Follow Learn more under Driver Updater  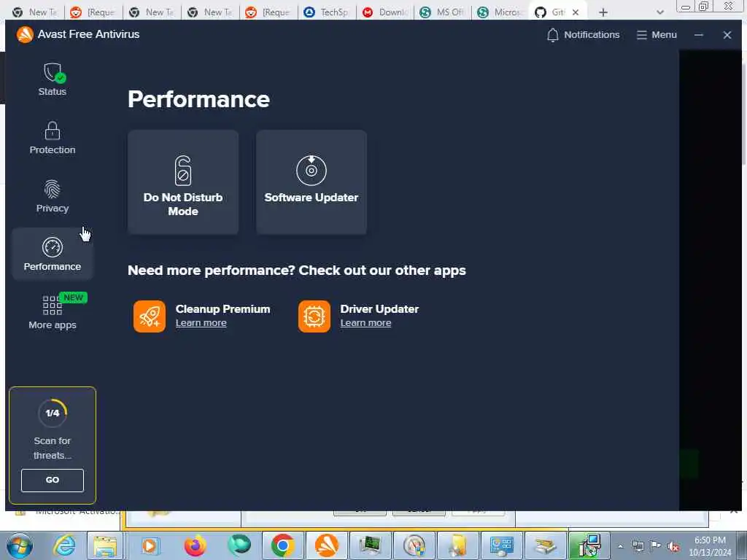point(365,323)
